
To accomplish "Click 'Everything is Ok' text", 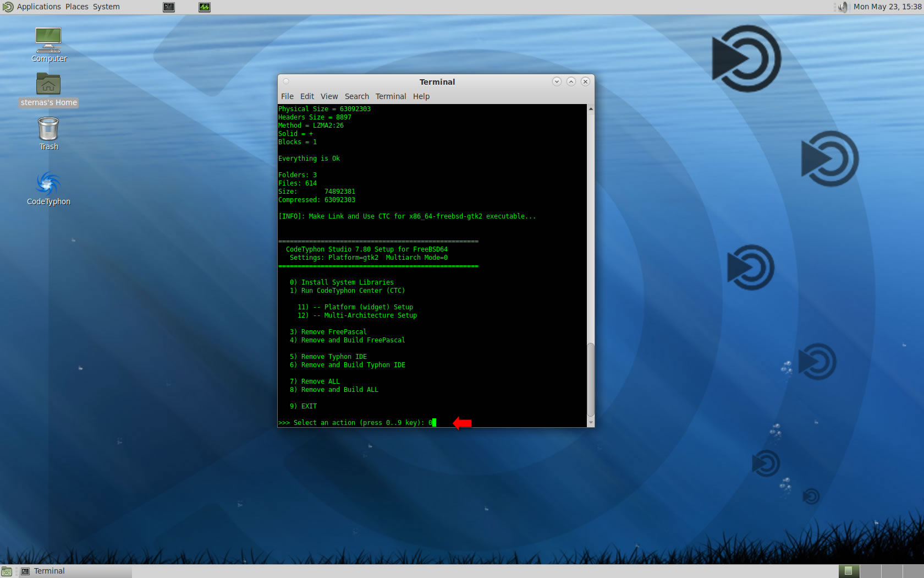I will (x=309, y=159).
